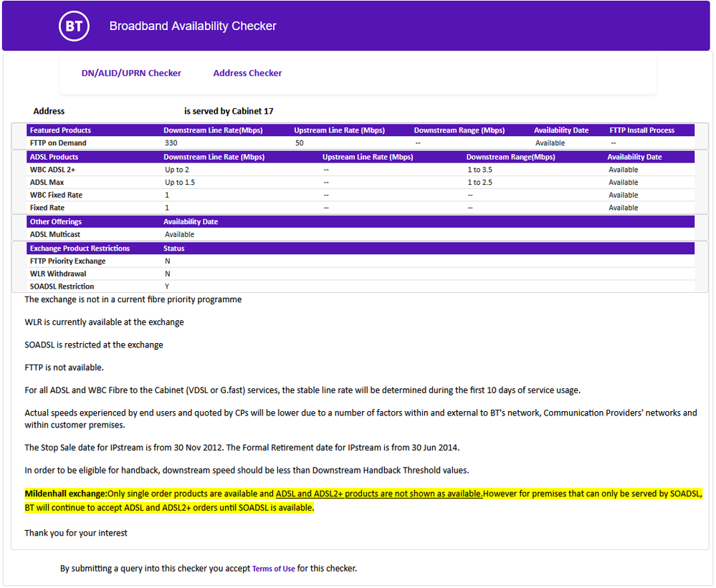Select the ADSL Max product name
Screen dimensions: 716x588
47,183
